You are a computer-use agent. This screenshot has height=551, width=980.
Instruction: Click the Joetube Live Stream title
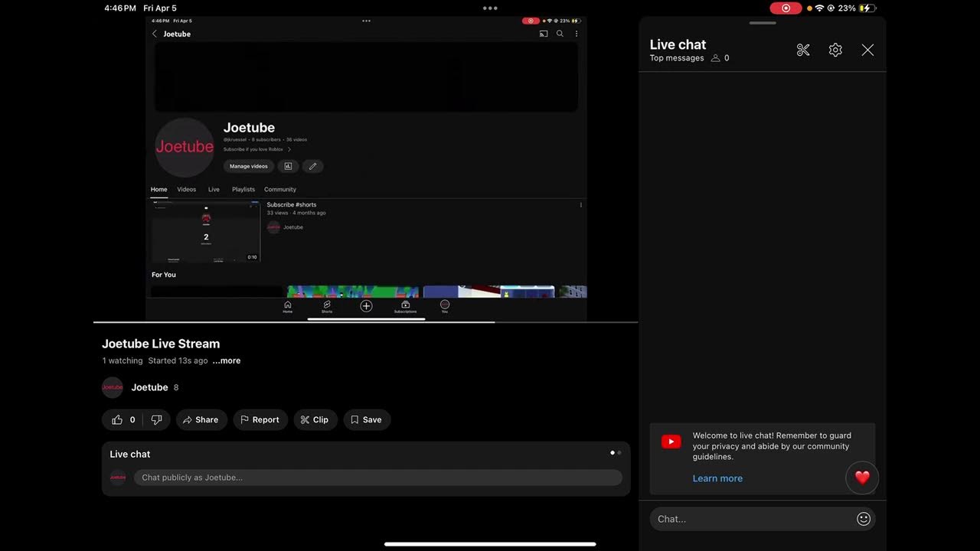(x=161, y=344)
